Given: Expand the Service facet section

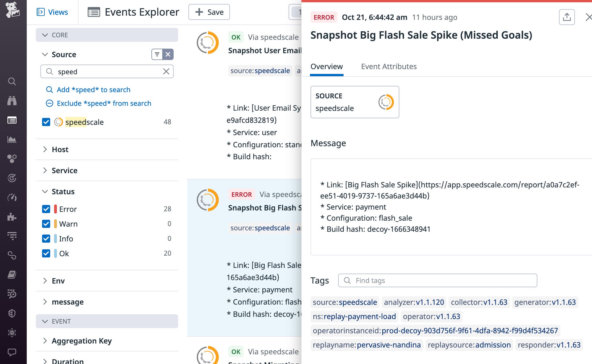Looking at the screenshot, I should point(45,170).
